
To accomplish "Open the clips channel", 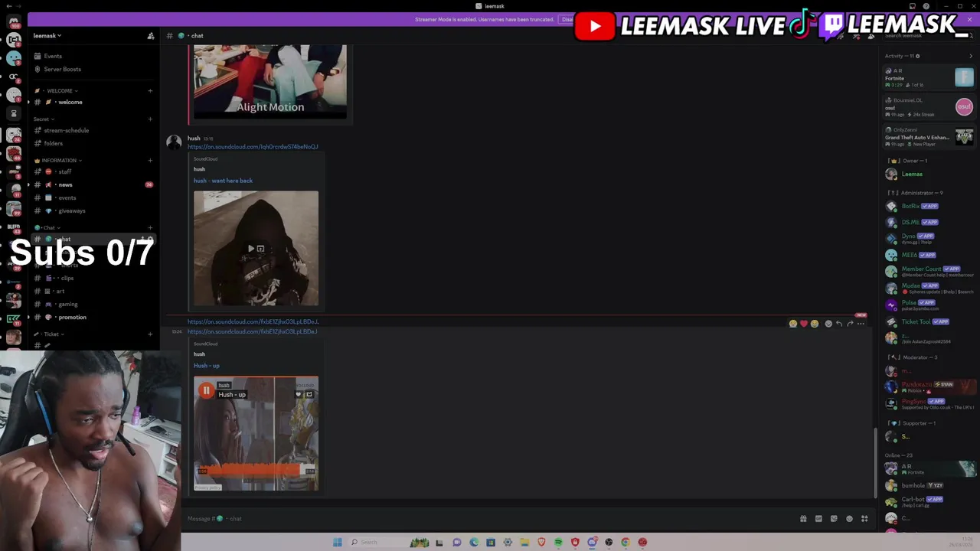I will [94, 278].
